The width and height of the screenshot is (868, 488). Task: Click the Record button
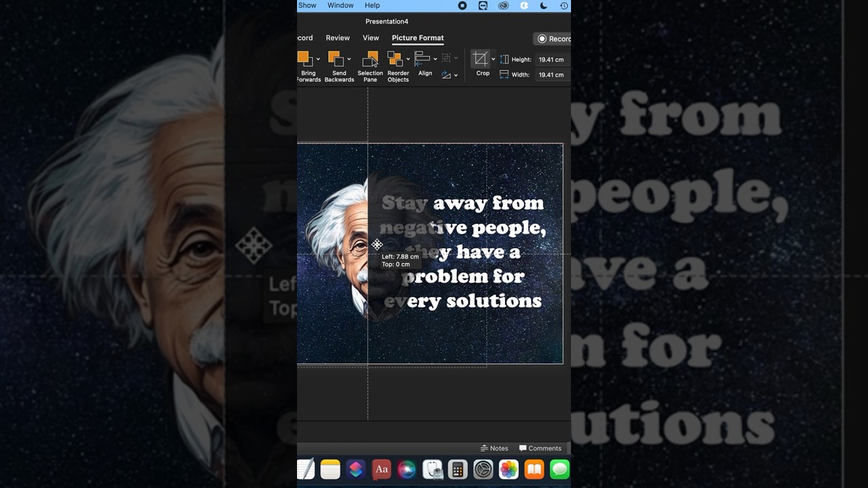553,39
